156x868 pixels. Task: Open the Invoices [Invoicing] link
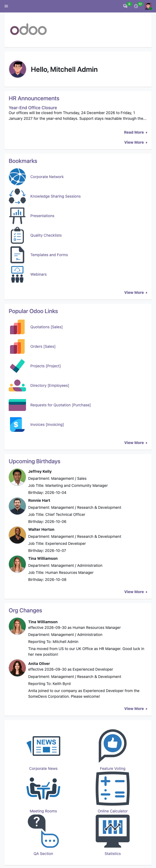[47, 425]
